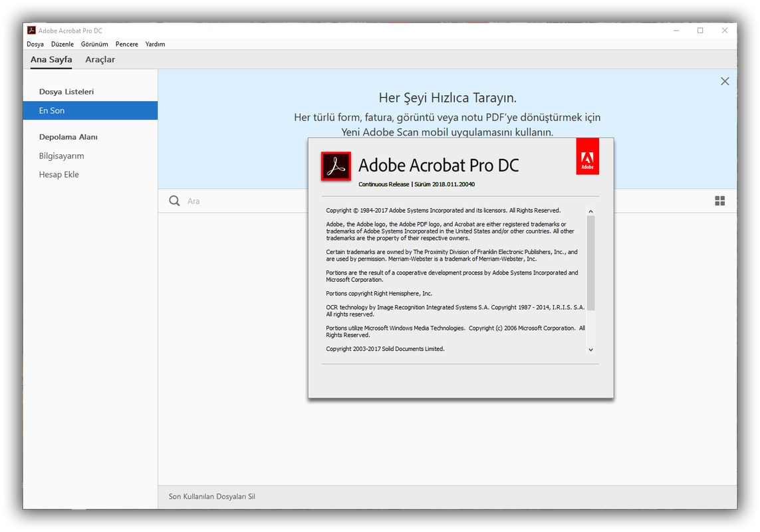Maximize the Acrobat window
760x532 pixels.
(x=700, y=31)
